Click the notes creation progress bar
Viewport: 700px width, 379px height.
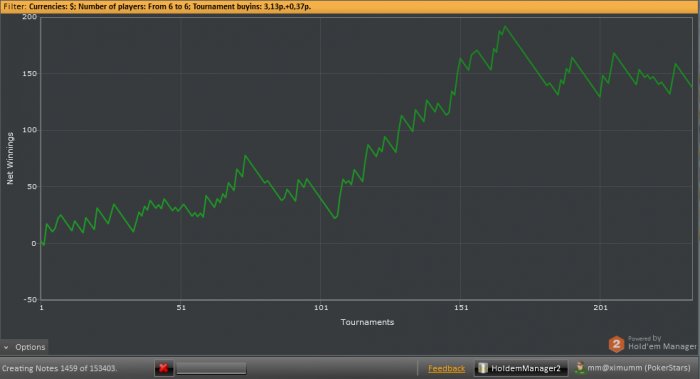(x=211, y=368)
